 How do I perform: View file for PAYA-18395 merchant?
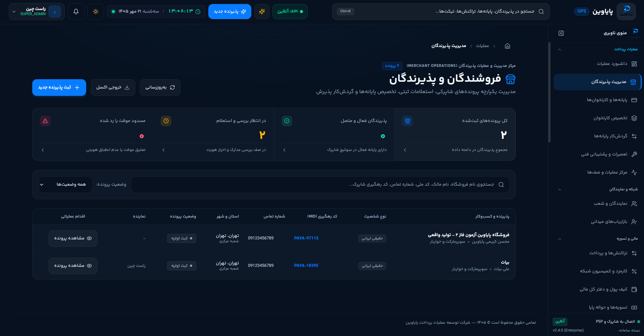73,266
